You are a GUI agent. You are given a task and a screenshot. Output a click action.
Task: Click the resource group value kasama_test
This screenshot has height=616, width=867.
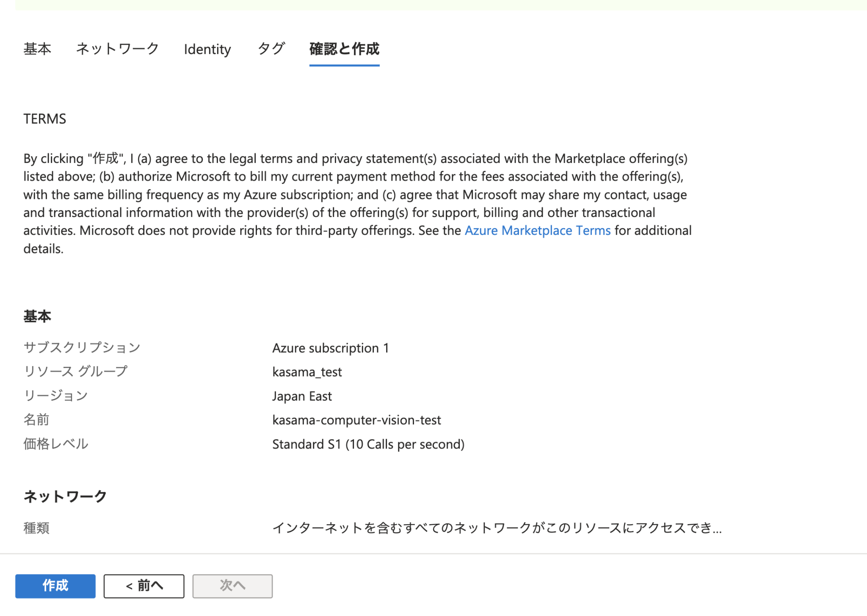click(x=307, y=372)
